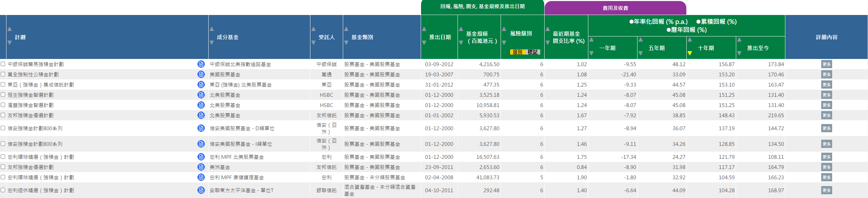
Task: Sort 推出日期 column ascending with up arrow
Action: coord(424,29)
